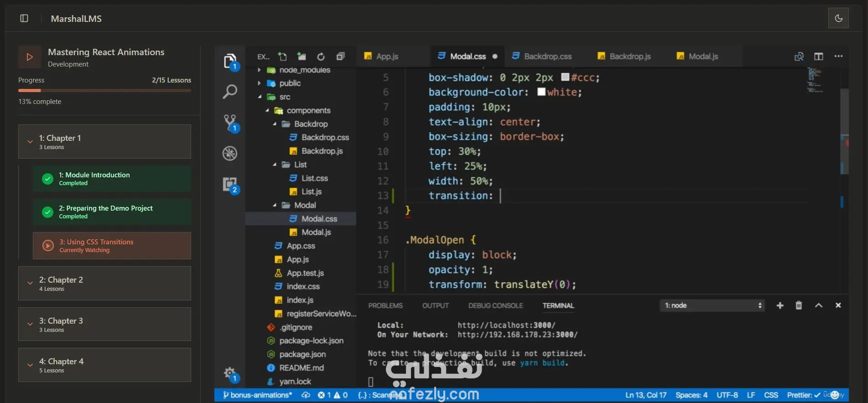Toggle the MarshalLMS sidebar panel icon
The height and width of the screenshot is (403, 868).
24,18
